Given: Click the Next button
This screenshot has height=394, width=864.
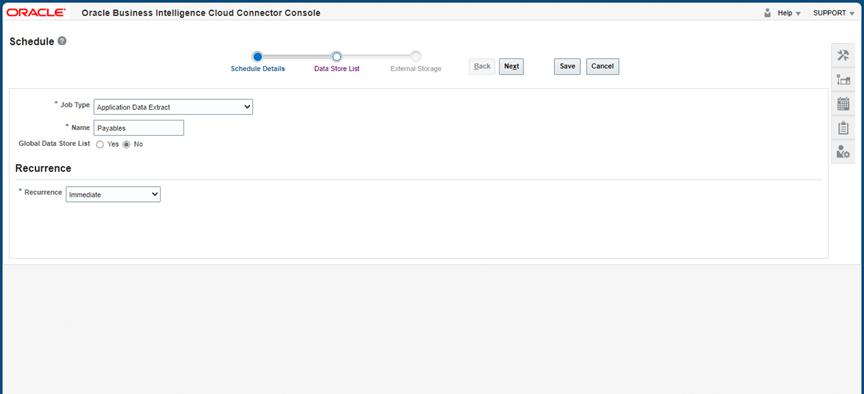Looking at the screenshot, I should pos(511,66).
